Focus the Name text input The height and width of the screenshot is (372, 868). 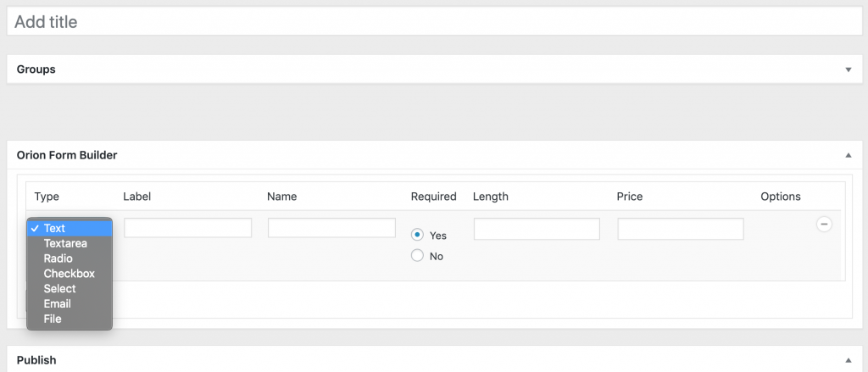tap(331, 228)
